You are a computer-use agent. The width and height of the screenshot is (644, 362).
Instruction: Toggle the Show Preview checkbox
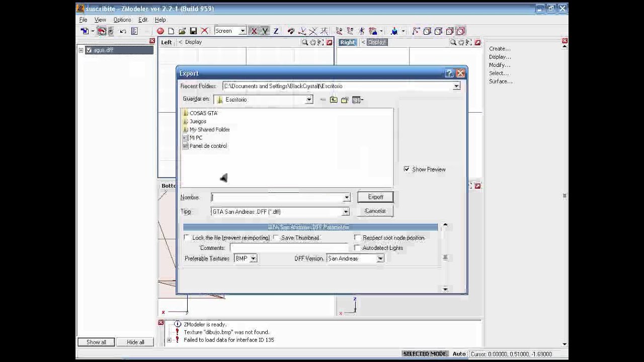click(x=407, y=169)
